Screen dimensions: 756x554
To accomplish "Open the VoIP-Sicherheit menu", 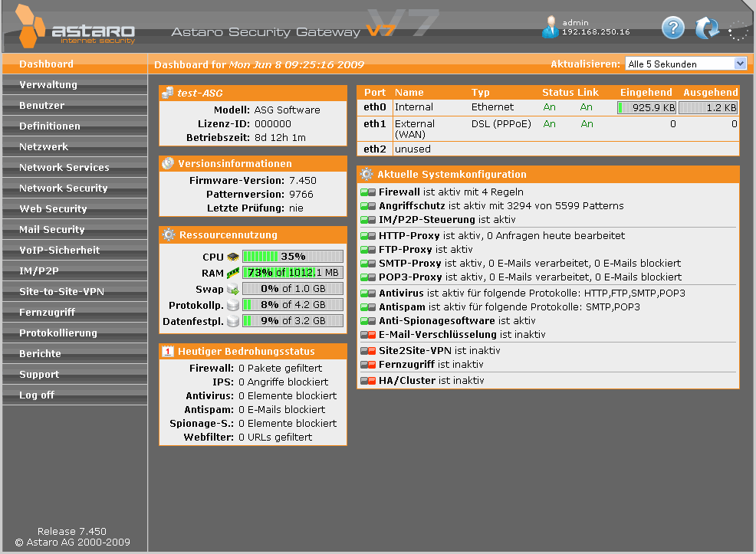I will [74, 250].
